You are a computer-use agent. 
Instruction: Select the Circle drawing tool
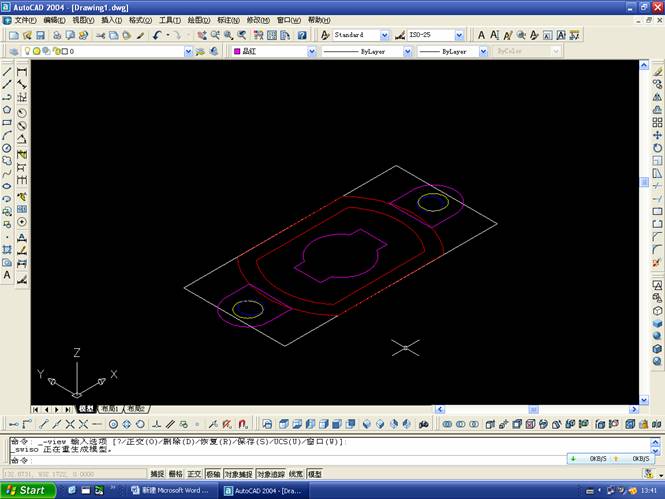point(7,148)
